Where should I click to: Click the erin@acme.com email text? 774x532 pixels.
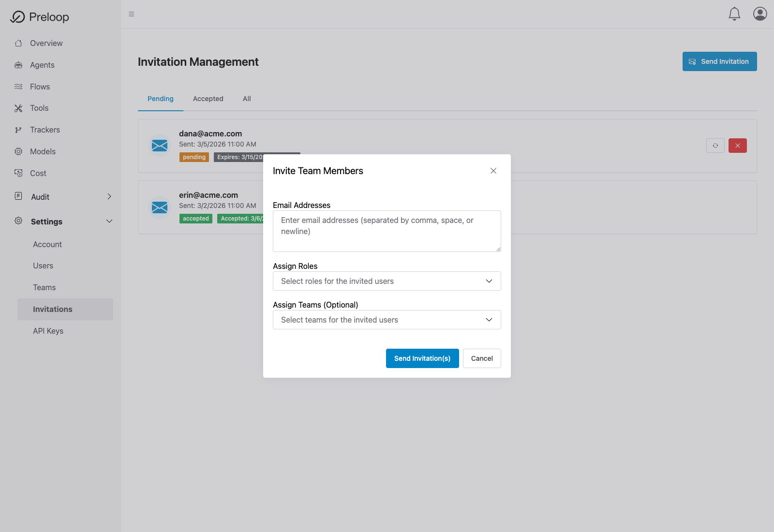[208, 195]
